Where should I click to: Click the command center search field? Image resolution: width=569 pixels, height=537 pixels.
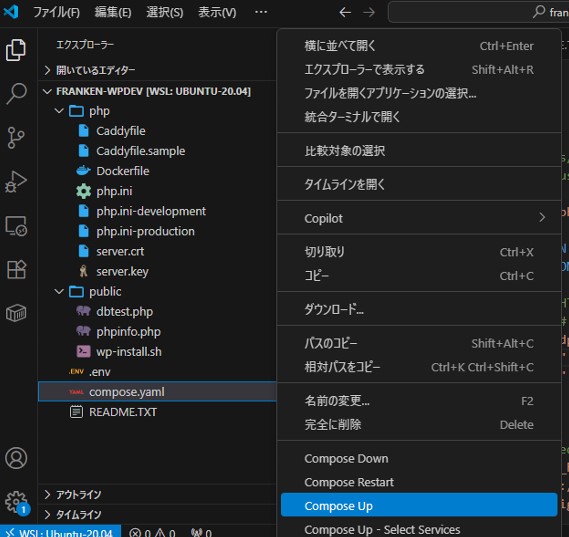click(479, 12)
